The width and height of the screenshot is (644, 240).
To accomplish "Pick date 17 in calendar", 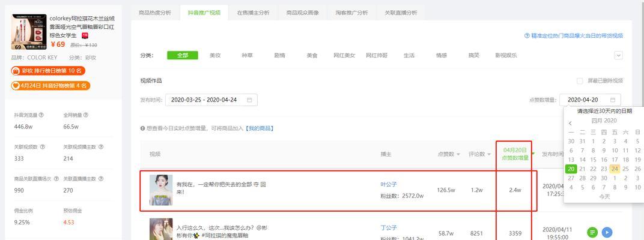I will pos(615,160).
